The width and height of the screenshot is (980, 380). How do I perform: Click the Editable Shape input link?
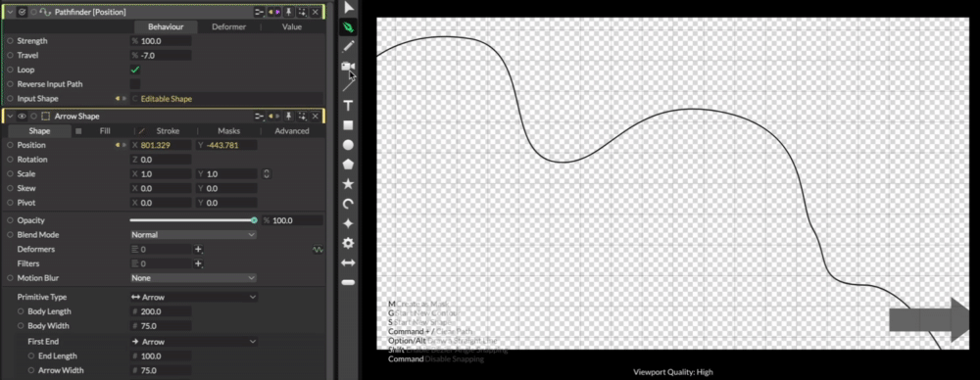[167, 99]
